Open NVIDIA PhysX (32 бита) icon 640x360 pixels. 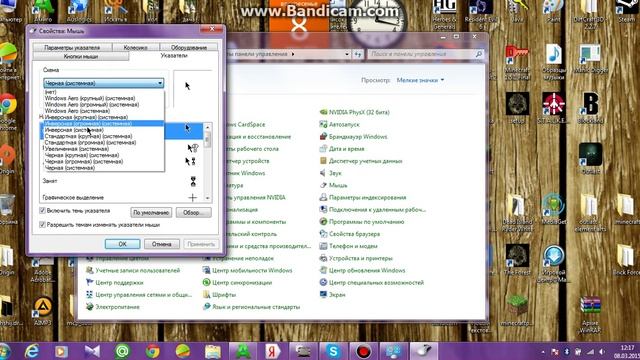[323, 112]
